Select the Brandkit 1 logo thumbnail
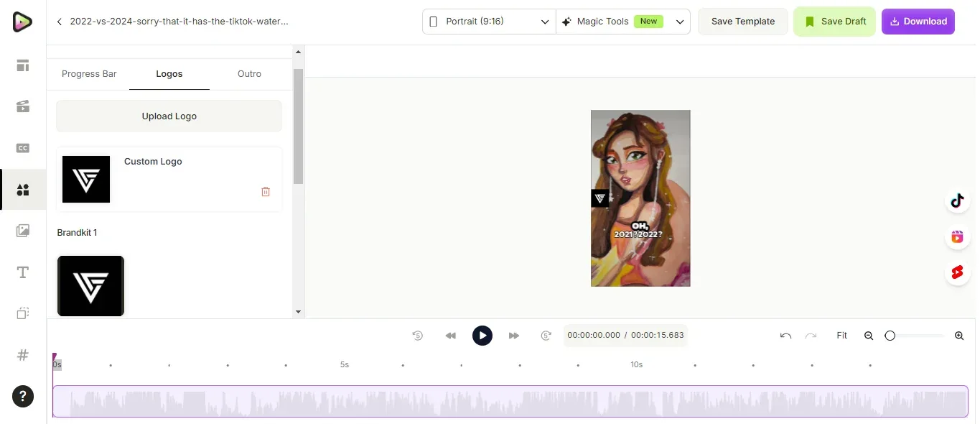The image size is (980, 424). click(91, 286)
